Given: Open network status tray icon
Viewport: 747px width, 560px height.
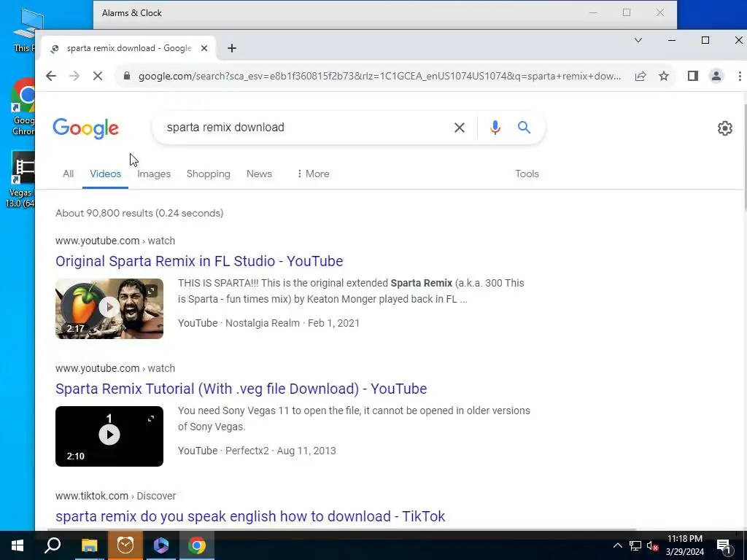Looking at the screenshot, I should [x=635, y=545].
